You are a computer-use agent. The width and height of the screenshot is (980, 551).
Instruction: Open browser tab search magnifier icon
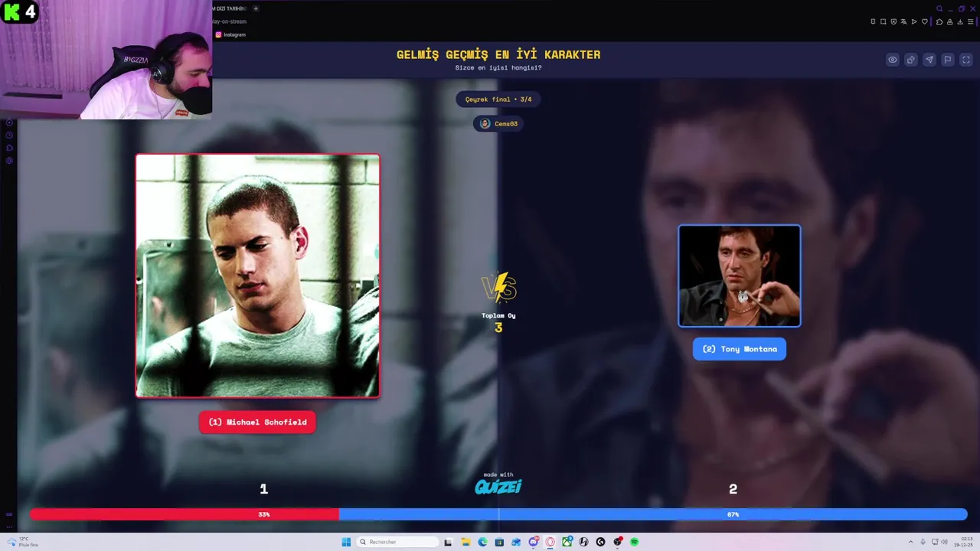(939, 8)
